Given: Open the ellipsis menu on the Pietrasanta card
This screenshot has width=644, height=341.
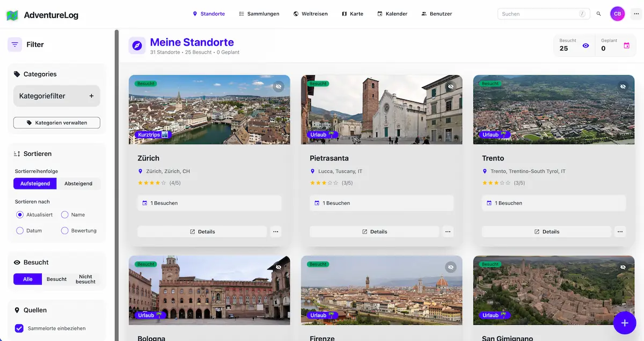Looking at the screenshot, I should [448, 231].
